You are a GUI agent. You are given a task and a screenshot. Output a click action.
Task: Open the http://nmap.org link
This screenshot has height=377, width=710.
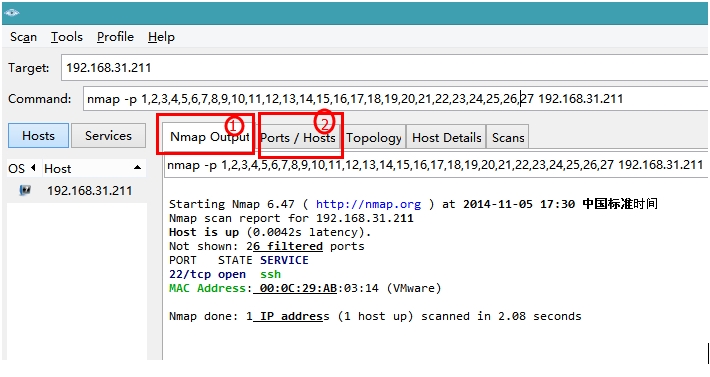point(368,204)
